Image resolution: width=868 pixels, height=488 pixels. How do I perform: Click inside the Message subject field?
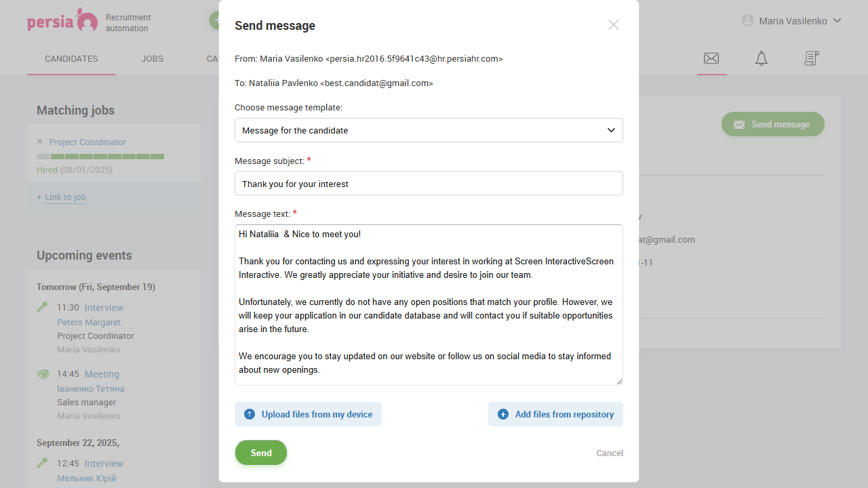(429, 183)
